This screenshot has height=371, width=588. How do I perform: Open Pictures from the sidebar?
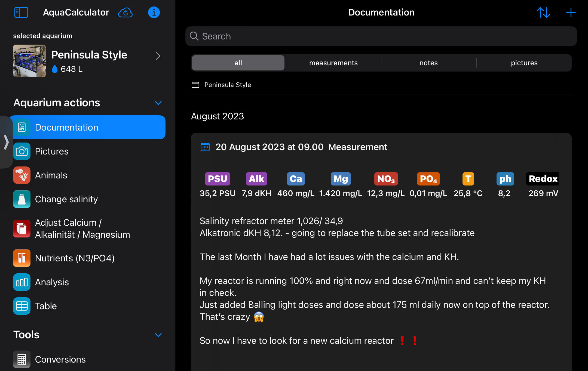(x=52, y=151)
